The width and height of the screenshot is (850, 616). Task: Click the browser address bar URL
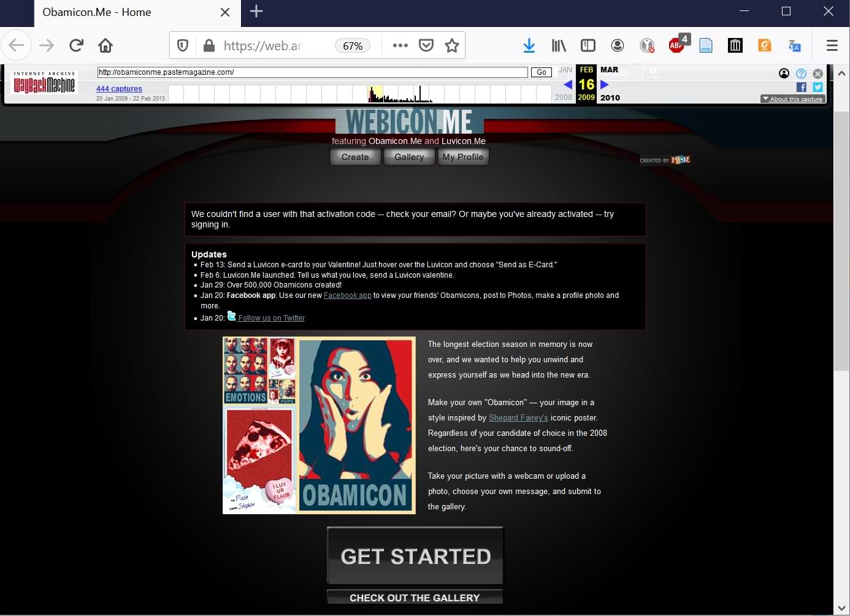262,46
